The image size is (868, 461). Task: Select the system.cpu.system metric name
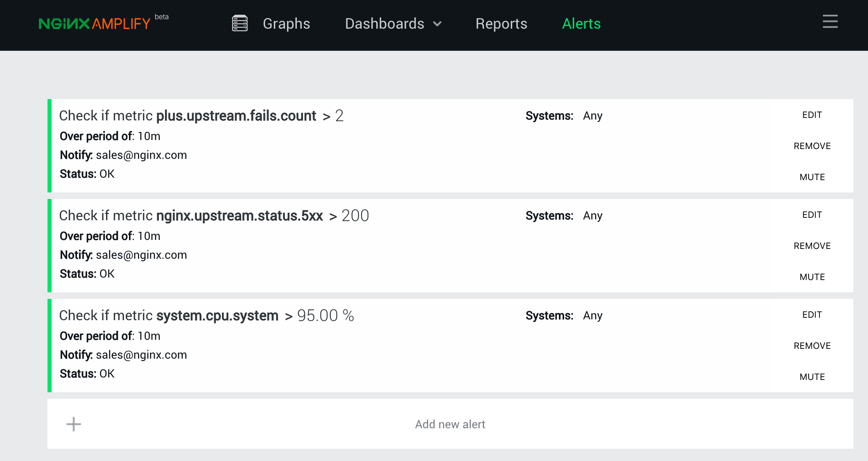[217, 316]
